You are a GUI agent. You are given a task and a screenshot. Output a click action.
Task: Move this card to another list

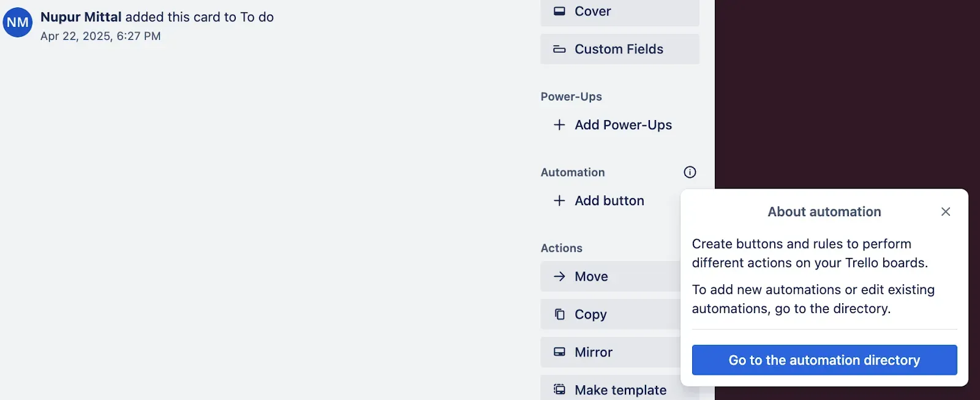[591, 276]
